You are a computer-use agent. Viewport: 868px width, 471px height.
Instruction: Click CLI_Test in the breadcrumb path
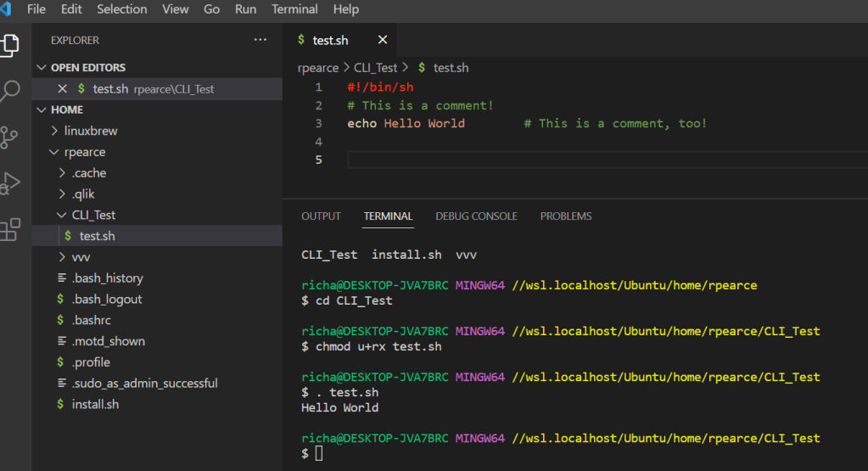click(x=375, y=68)
